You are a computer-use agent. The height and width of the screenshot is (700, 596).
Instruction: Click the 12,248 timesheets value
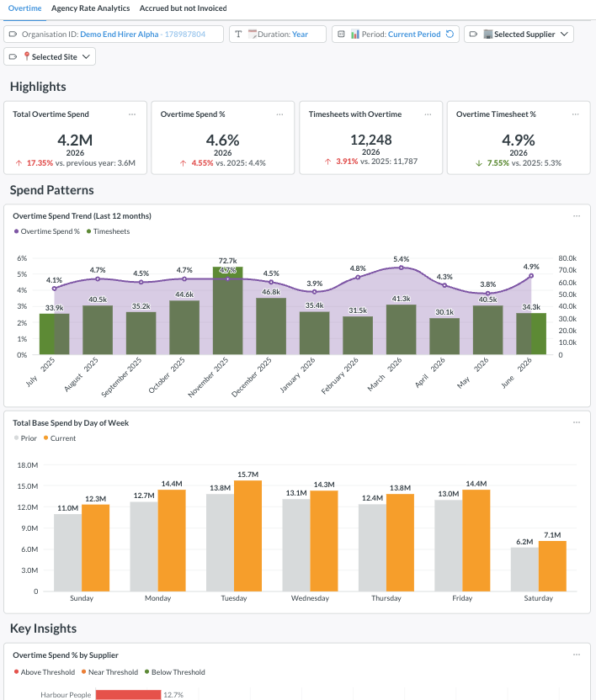pyautogui.click(x=371, y=141)
